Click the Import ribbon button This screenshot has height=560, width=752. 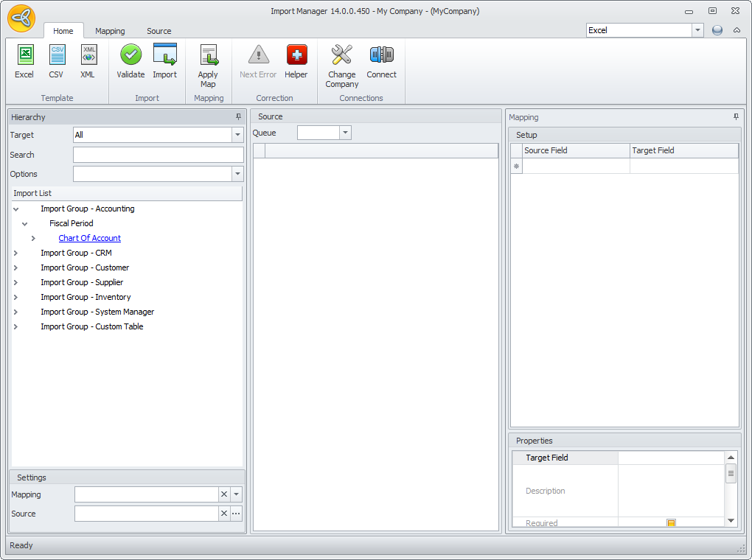tap(164, 56)
